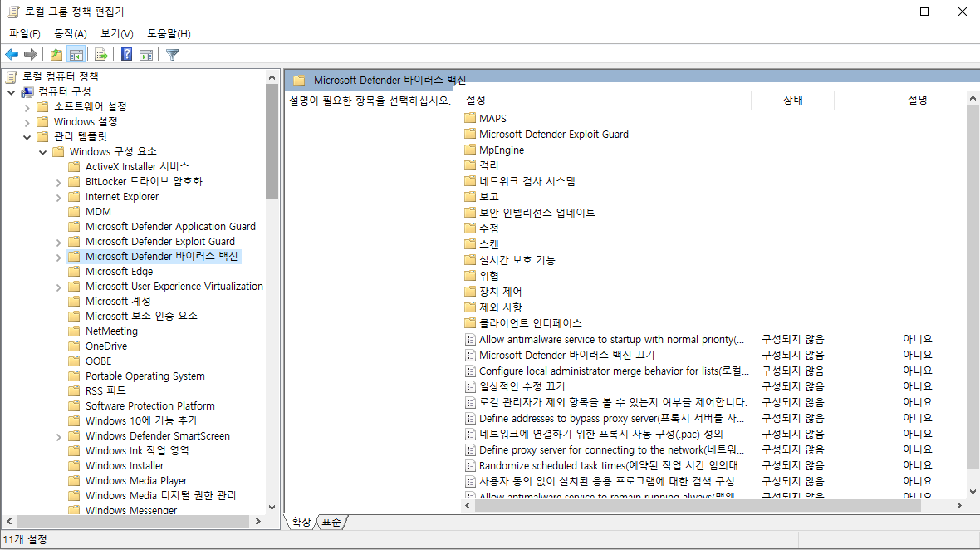
Task: Click the OneDrive folder icon in tree
Action: click(x=74, y=346)
